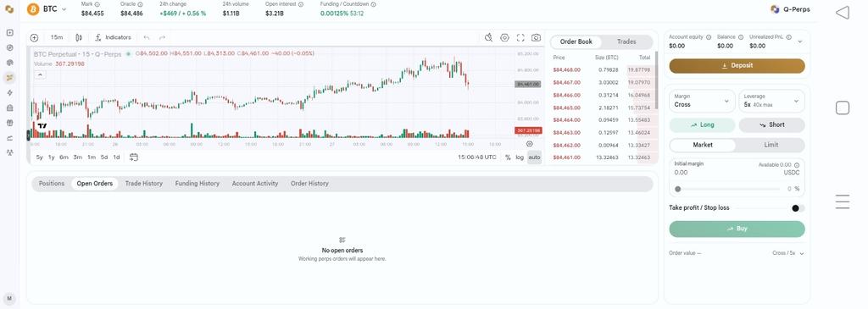
Task: Expand the account equity details chevron
Action: [799, 41]
